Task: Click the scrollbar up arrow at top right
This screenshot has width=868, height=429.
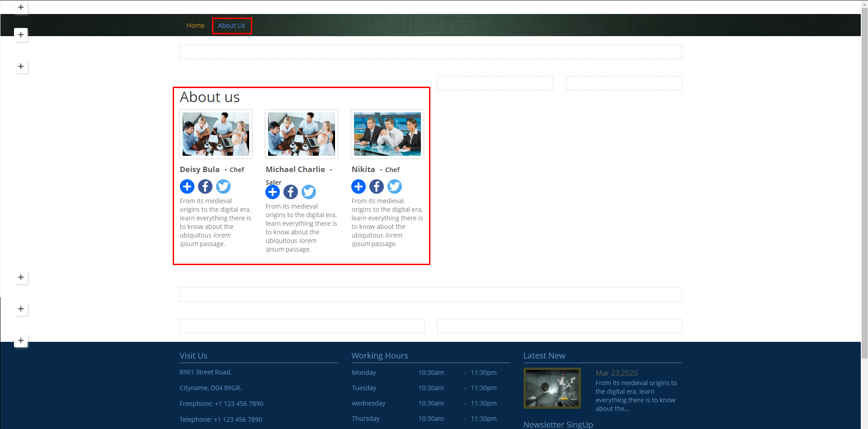Action: [x=864, y=4]
